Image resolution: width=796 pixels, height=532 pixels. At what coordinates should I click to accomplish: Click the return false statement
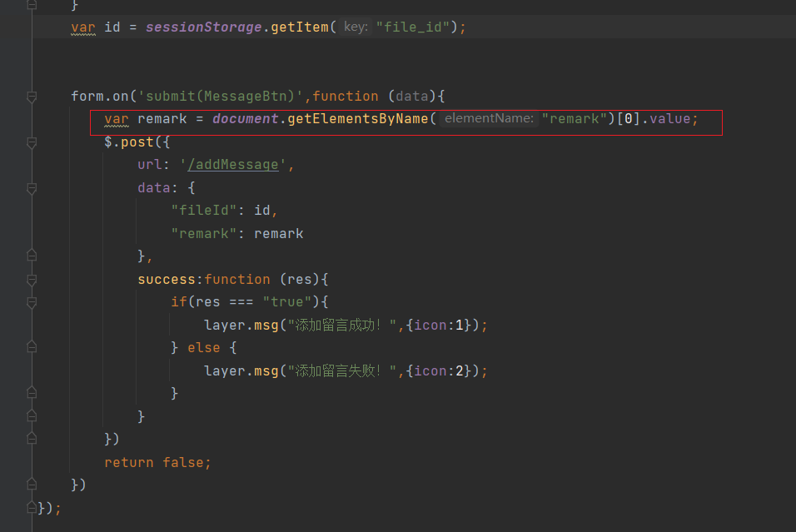157,462
